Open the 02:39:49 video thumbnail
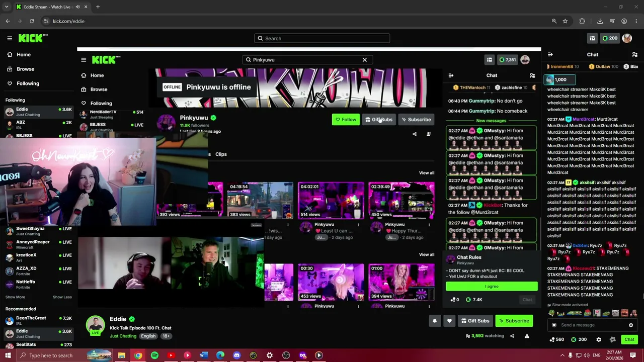Image resolution: width=644 pixels, height=362 pixels. (x=401, y=201)
